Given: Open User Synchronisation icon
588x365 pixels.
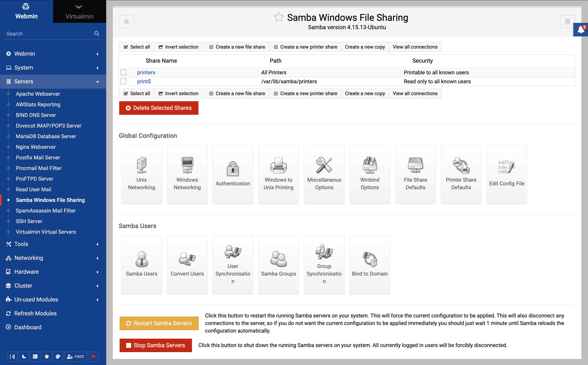Looking at the screenshot, I should 233,265.
